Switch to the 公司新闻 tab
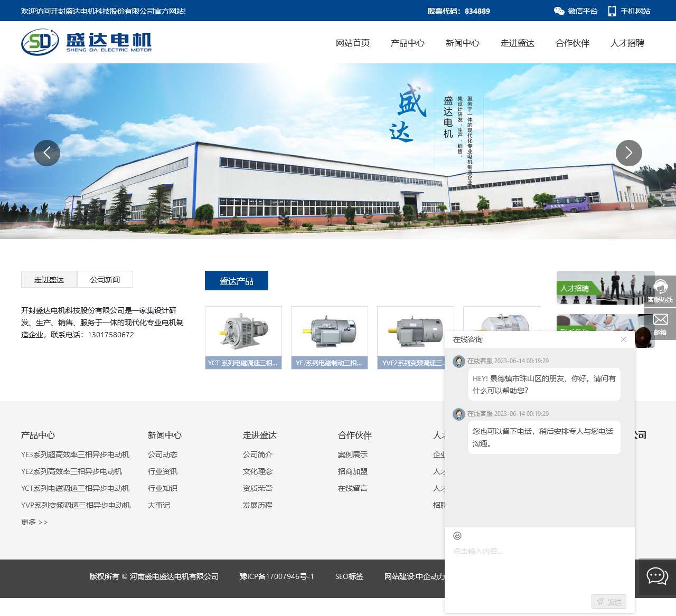The height and width of the screenshot is (616, 676). point(105,280)
